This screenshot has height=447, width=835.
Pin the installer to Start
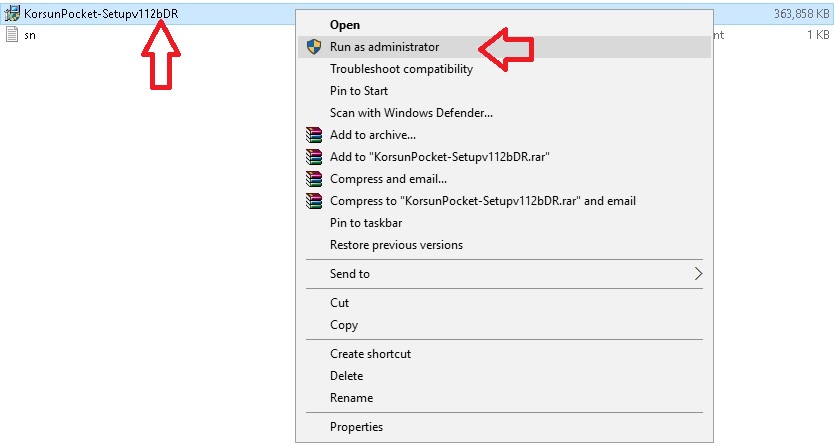[359, 91]
